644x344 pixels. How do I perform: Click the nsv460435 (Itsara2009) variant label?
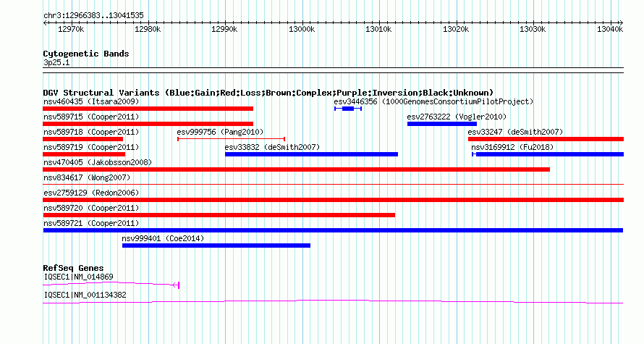pos(91,101)
